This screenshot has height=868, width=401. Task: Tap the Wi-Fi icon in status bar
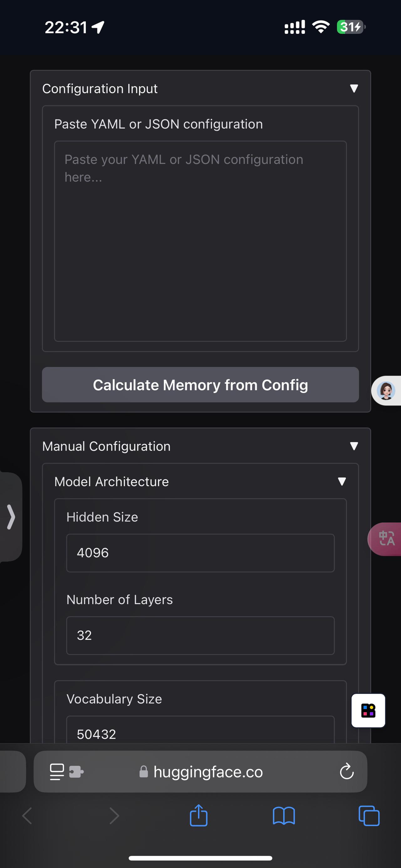coord(321,27)
